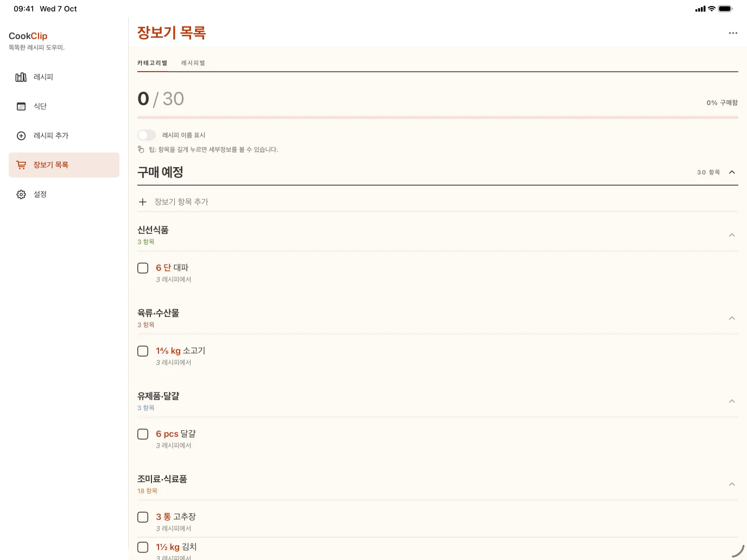Select the 장보기 목록 shopping cart icon
This screenshot has height=560, width=747.
[21, 165]
